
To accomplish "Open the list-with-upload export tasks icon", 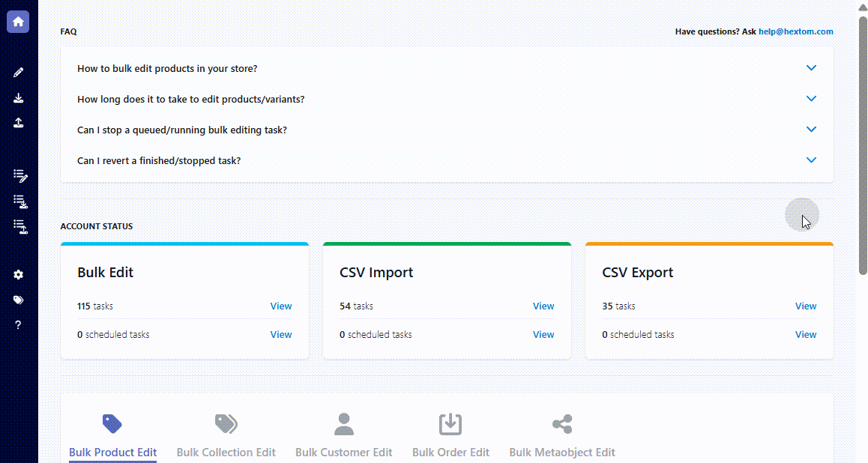I will 20,226.
